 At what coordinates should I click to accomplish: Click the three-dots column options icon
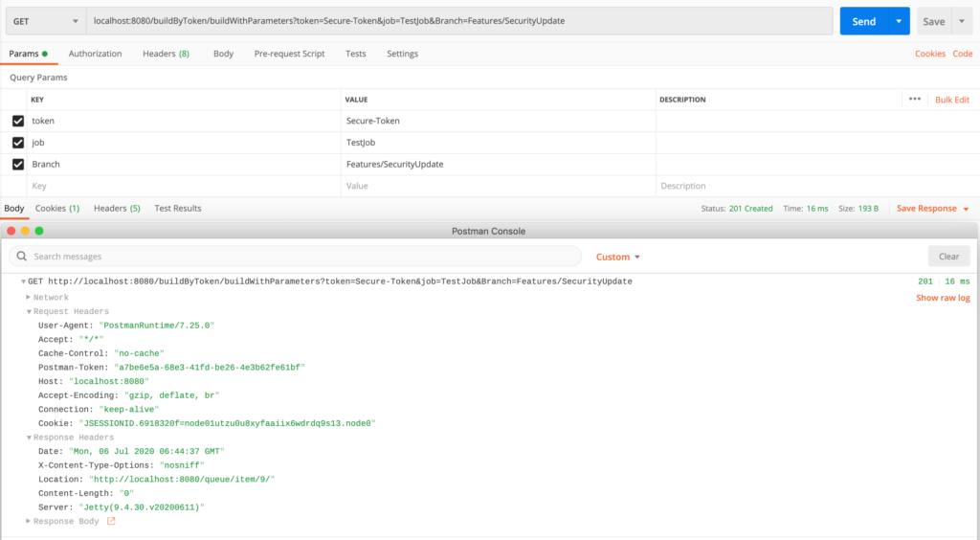(x=914, y=100)
